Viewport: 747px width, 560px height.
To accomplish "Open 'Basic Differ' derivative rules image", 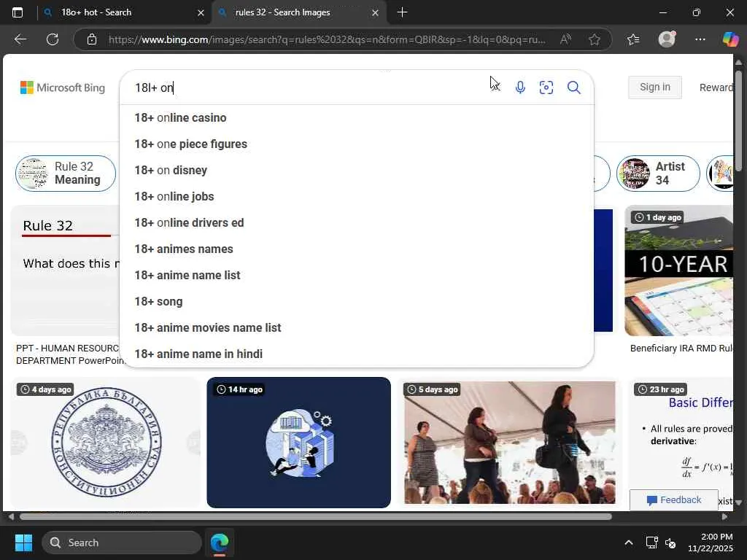I will click(x=681, y=443).
